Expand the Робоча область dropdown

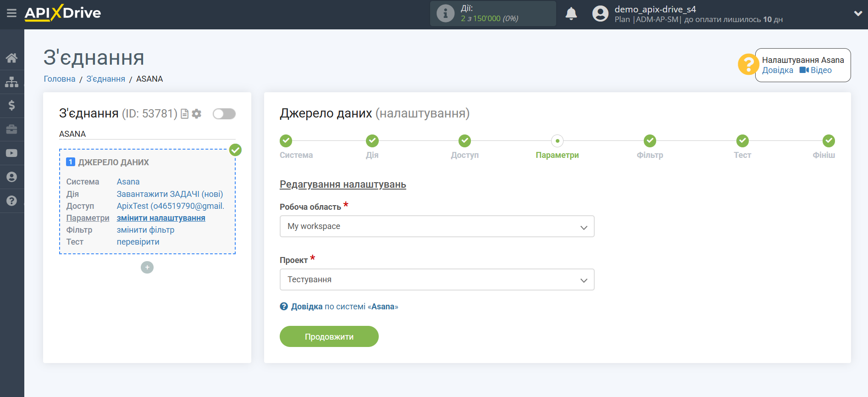437,226
